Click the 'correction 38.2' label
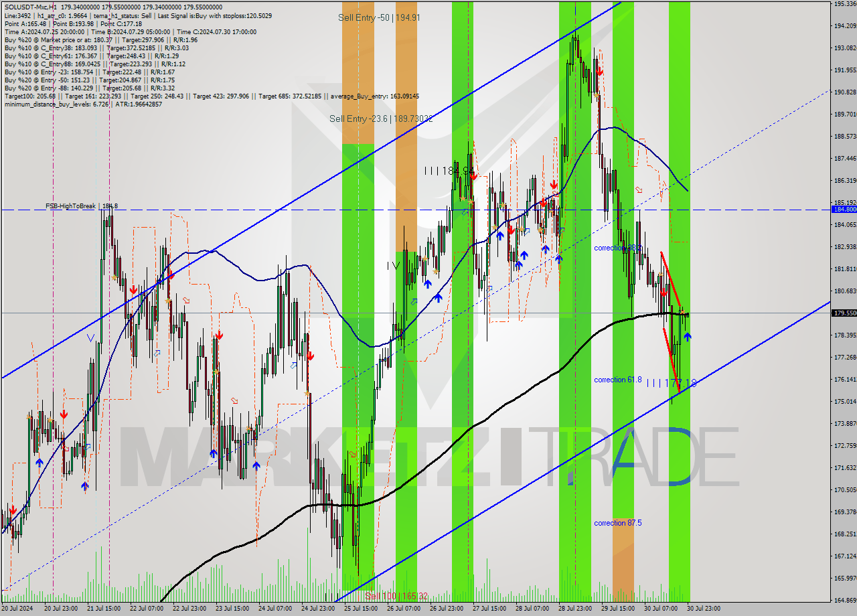Screen dimensions: 857x616 tap(617, 248)
